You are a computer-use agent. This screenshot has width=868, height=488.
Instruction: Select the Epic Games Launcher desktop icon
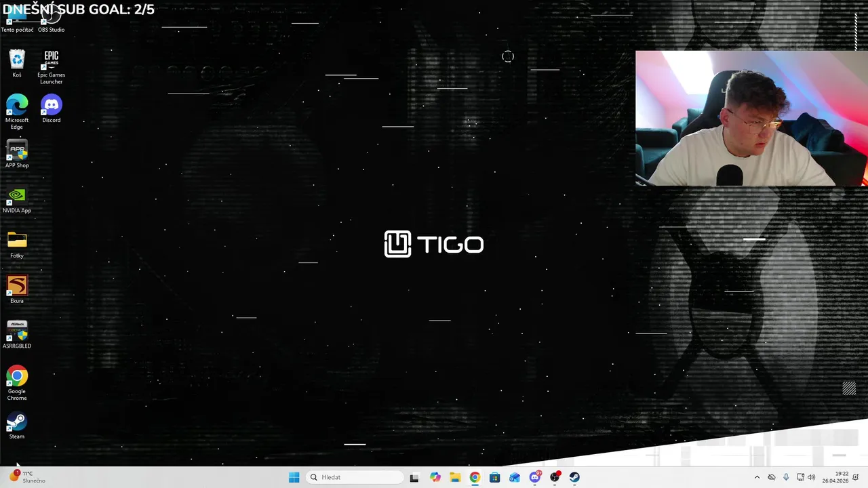pos(51,67)
